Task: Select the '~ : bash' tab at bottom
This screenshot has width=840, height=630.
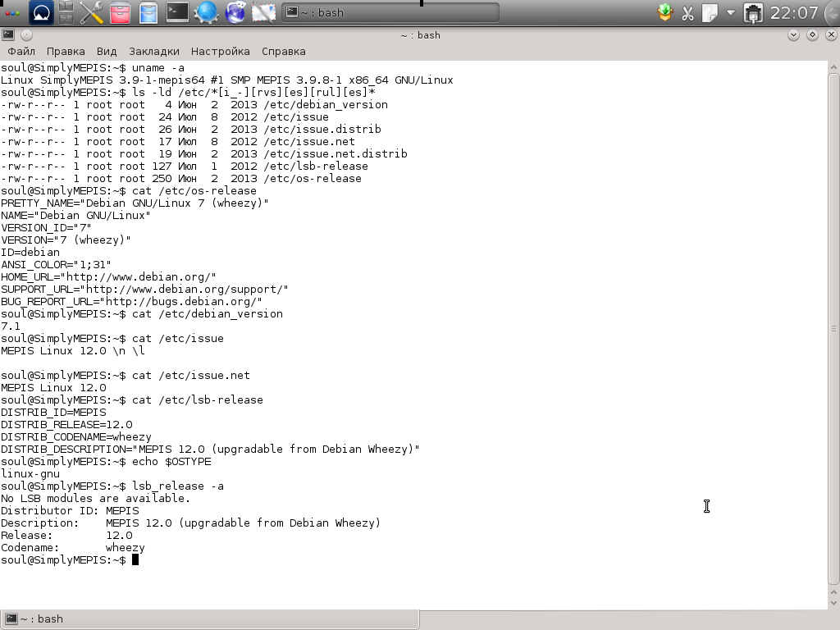Action: [x=209, y=619]
